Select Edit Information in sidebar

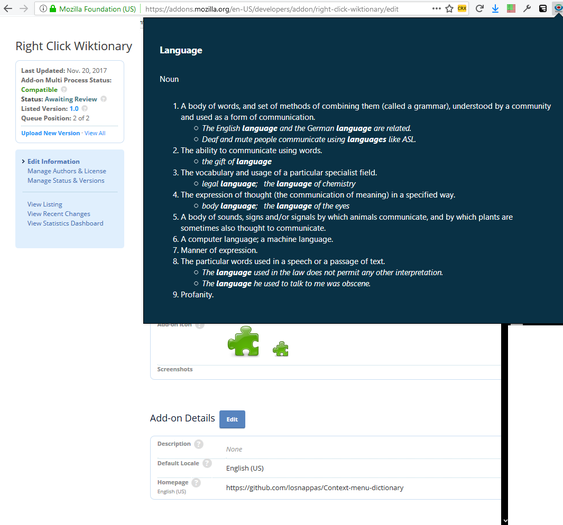click(x=53, y=162)
